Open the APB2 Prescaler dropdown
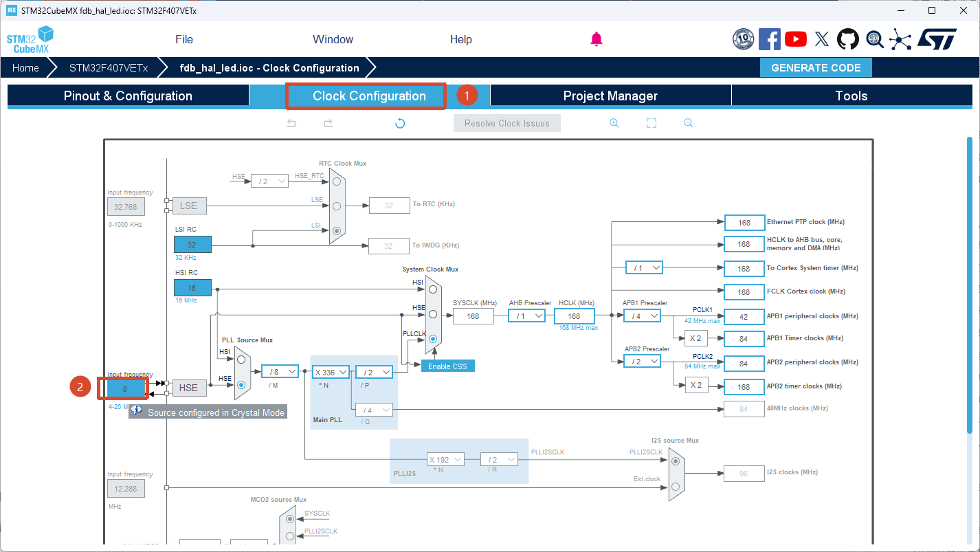 click(642, 361)
